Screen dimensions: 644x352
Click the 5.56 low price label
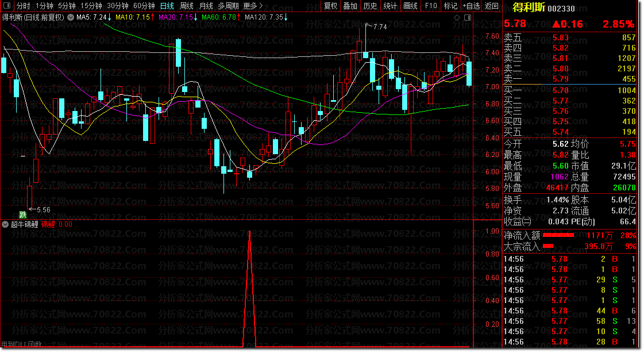point(44,210)
